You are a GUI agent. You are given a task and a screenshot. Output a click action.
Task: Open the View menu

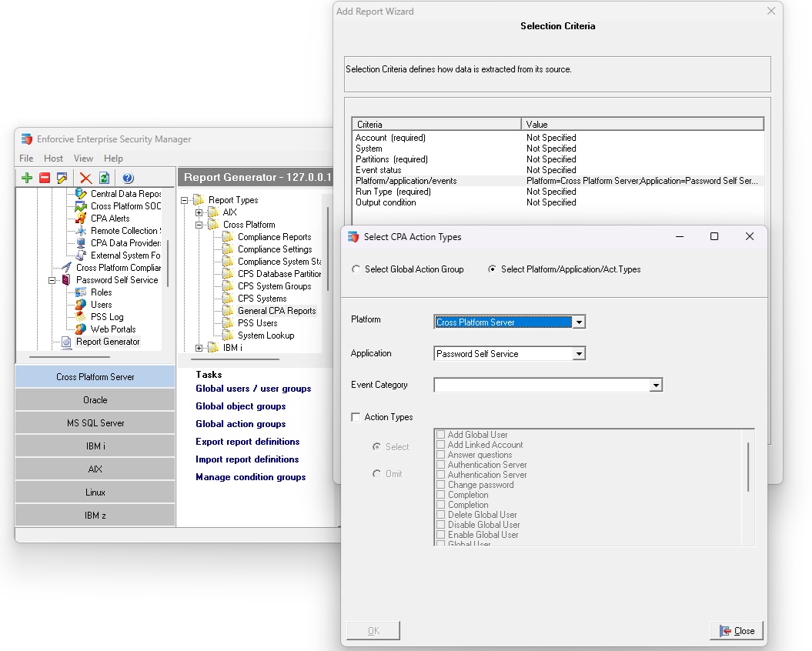[x=83, y=159]
